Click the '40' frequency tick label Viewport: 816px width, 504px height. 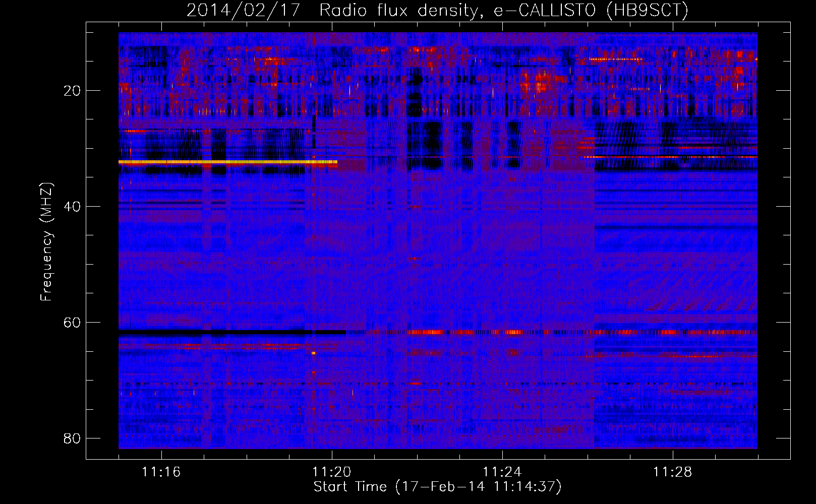pyautogui.click(x=73, y=207)
